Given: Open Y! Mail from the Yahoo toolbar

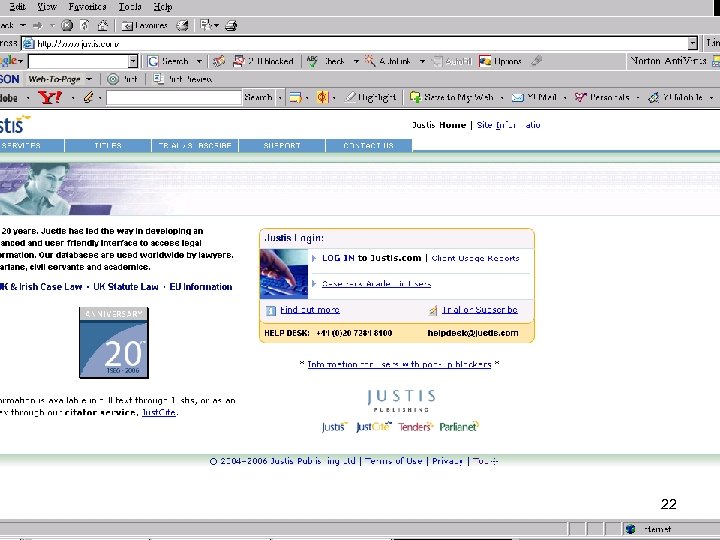Looking at the screenshot, I should 534,97.
